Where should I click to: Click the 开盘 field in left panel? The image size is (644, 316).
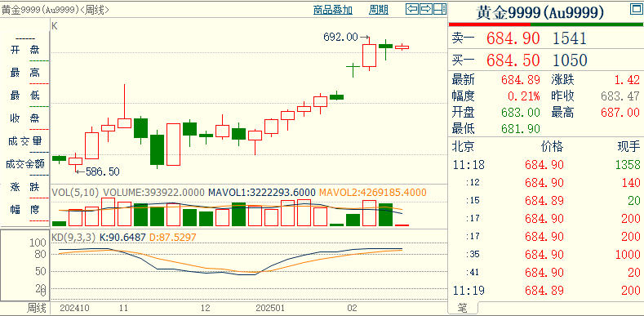pos(25,50)
